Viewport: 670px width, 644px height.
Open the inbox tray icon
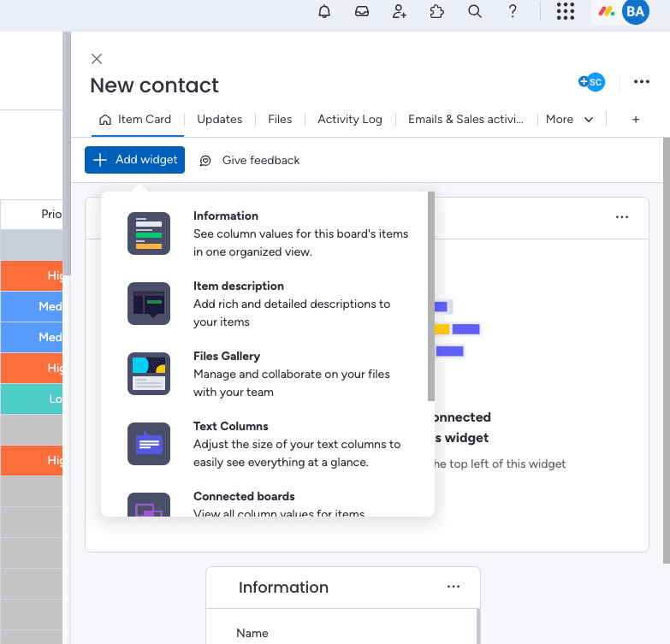pos(362,11)
